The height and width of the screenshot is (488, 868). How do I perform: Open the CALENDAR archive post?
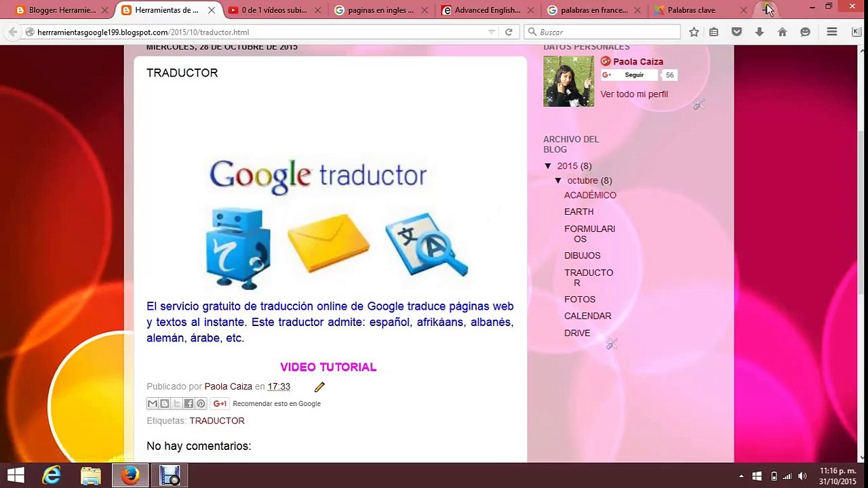(588, 316)
